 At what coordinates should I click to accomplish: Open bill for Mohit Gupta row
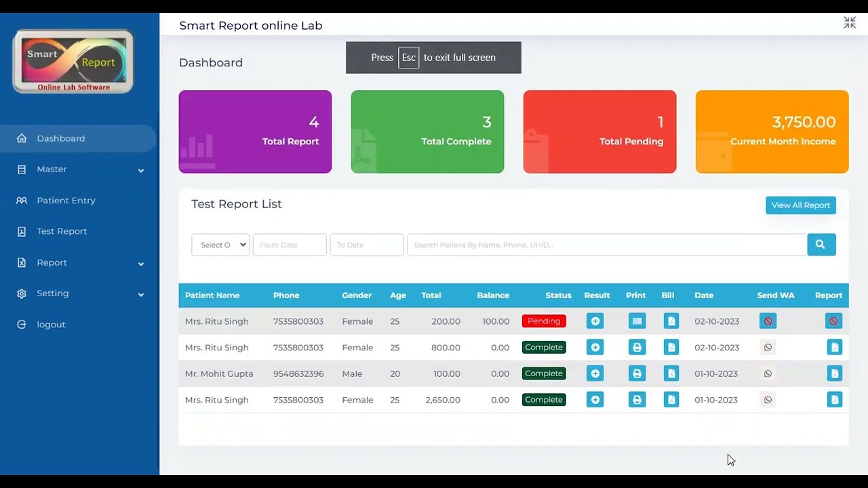point(671,373)
